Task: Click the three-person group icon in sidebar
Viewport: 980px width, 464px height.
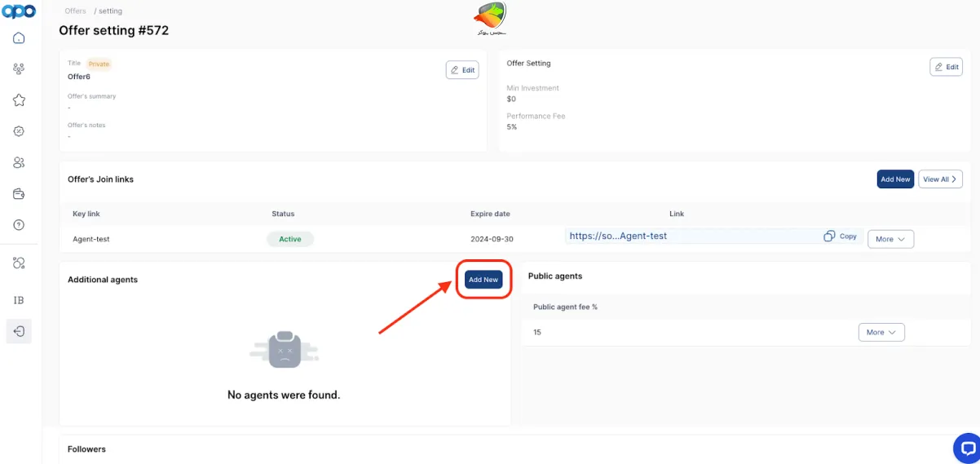Action: (x=19, y=69)
